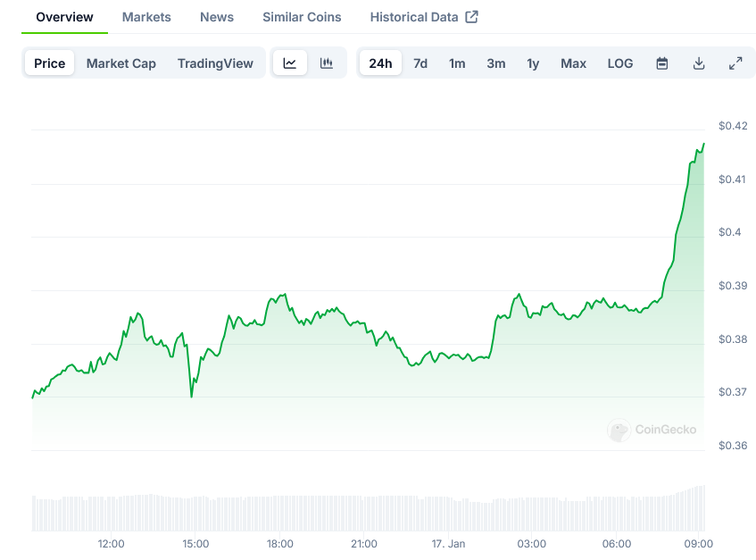Open the News tab
The height and width of the screenshot is (560, 756).
[217, 17]
